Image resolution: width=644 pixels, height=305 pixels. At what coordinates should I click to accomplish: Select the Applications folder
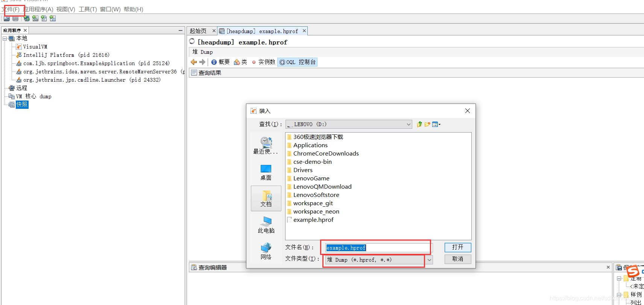[307, 145]
